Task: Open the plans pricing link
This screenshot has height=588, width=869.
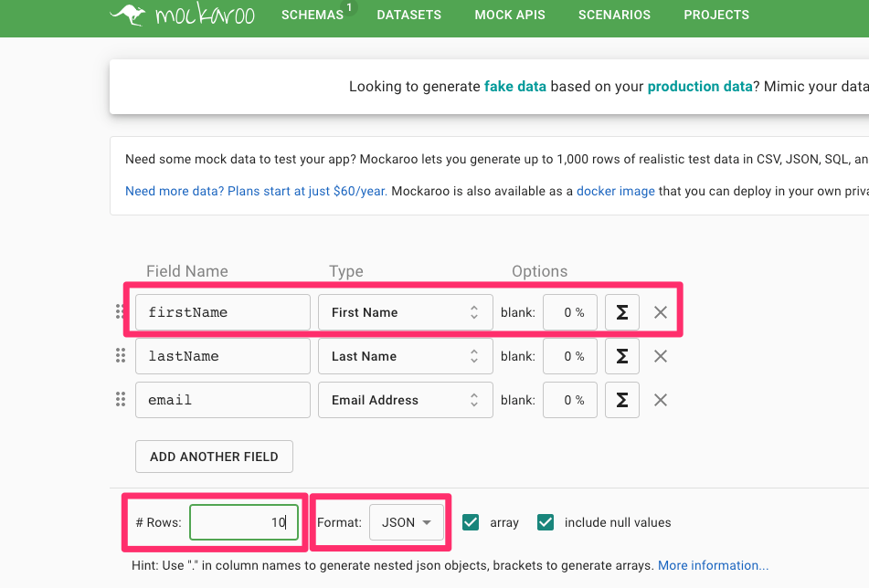Action: coord(256,191)
